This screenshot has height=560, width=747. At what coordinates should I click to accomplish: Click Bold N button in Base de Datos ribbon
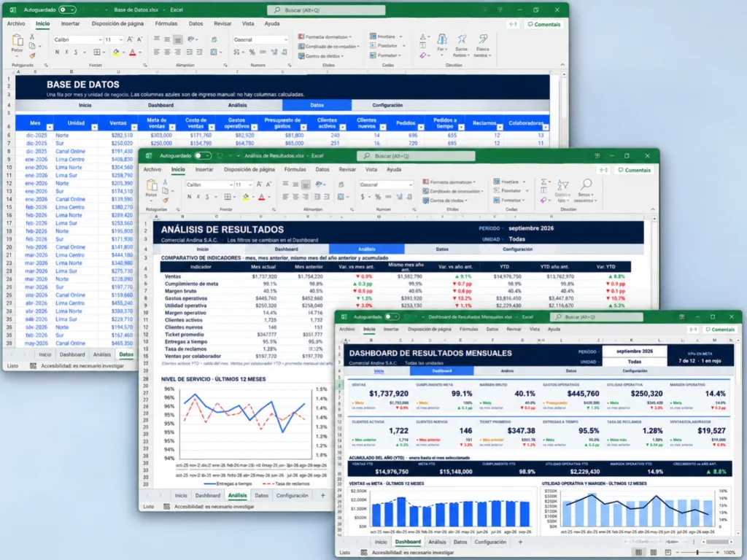(x=57, y=52)
